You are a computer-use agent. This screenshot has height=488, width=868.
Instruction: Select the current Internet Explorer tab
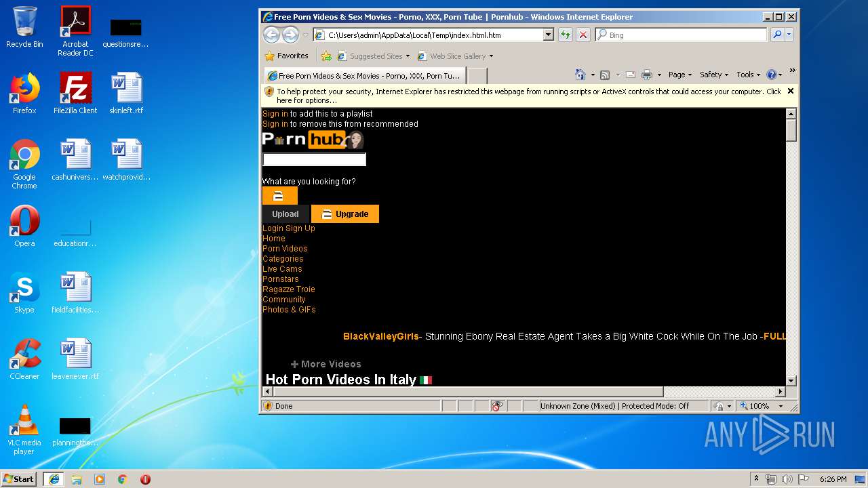click(365, 76)
